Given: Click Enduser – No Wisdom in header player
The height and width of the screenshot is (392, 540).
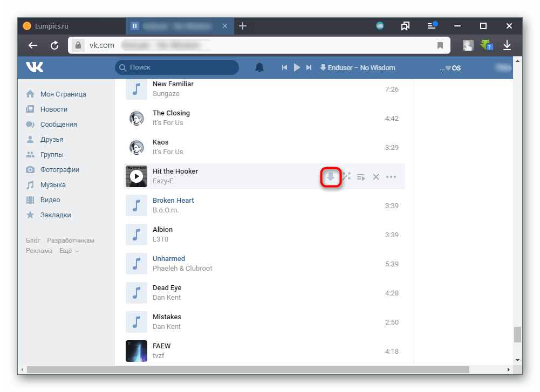Looking at the screenshot, I should point(361,67).
